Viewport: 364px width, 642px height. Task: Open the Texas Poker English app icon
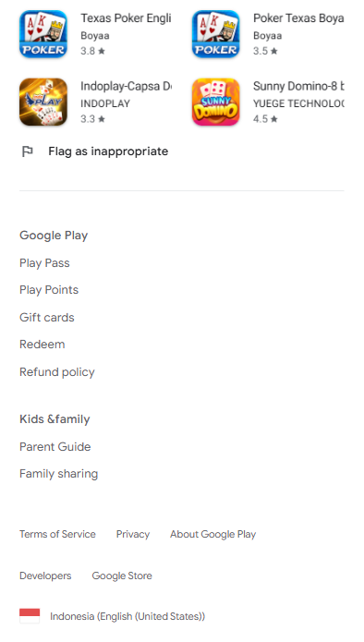click(43, 34)
